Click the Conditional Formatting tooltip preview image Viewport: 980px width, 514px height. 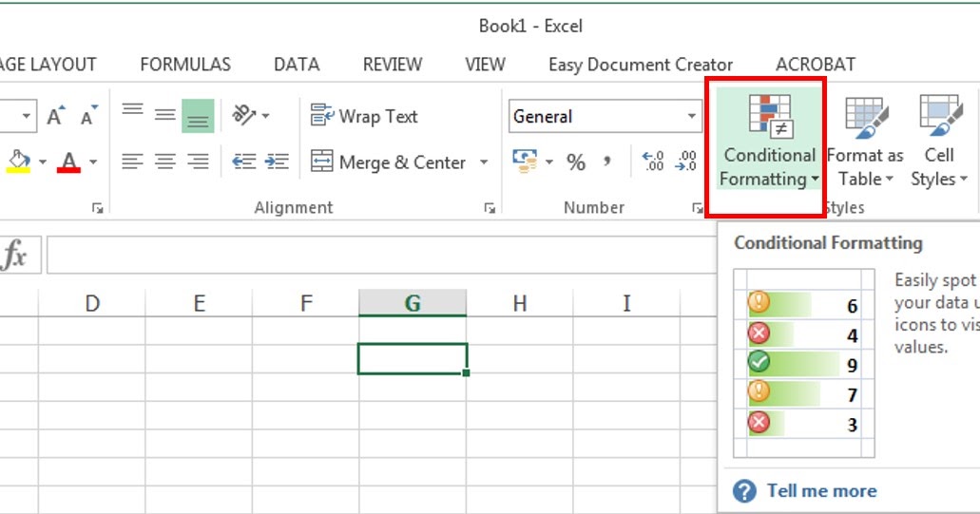point(804,363)
